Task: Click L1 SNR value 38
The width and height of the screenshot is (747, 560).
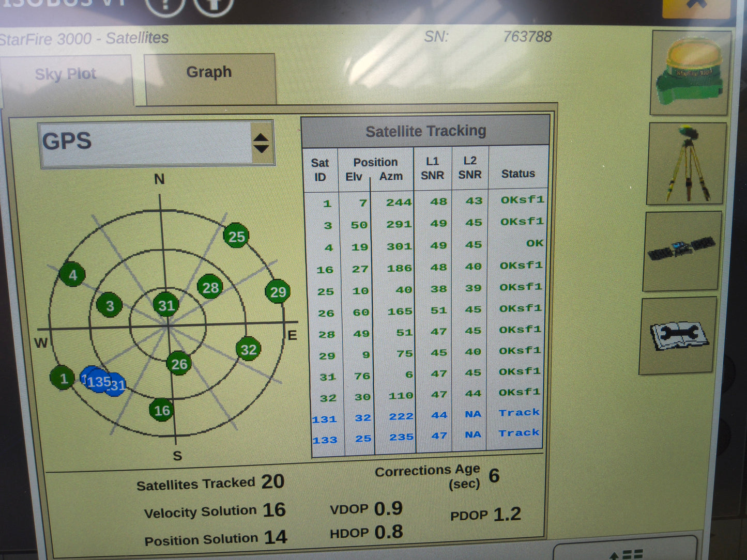Action: pyautogui.click(x=438, y=289)
